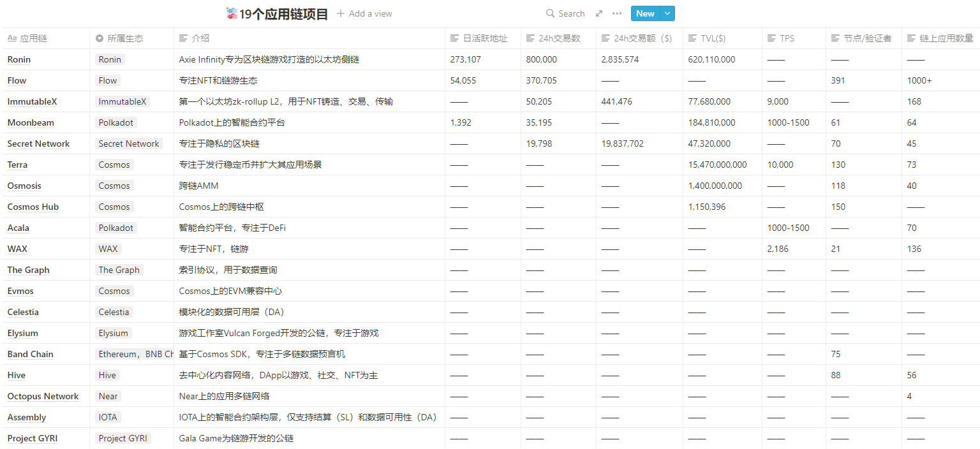
Task: Select the cell showing 19,837,702
Action: tap(640, 144)
